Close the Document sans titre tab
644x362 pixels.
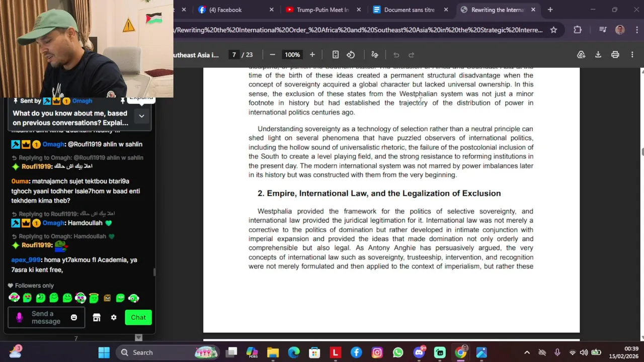[446, 10]
